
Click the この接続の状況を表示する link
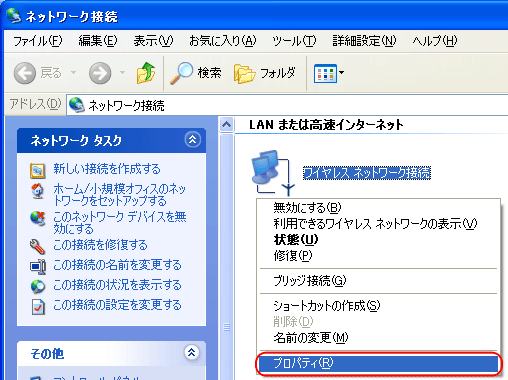click(x=117, y=285)
